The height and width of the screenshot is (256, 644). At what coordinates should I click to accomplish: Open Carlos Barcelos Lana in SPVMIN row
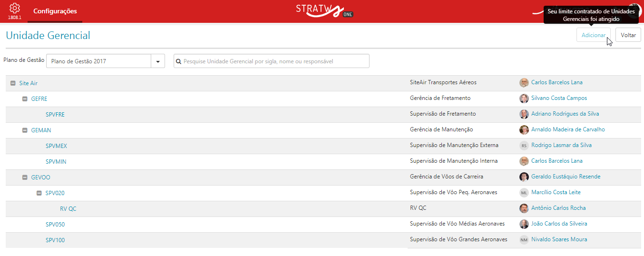(557, 161)
